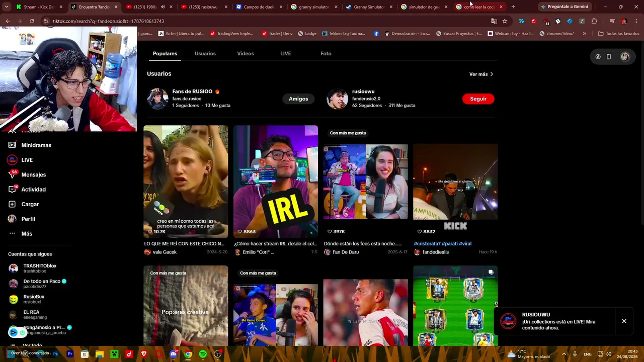Image resolution: width=644 pixels, height=362 pixels.
Task: Switch to the Stream - Kick browser tab
Action: click(39, 7)
